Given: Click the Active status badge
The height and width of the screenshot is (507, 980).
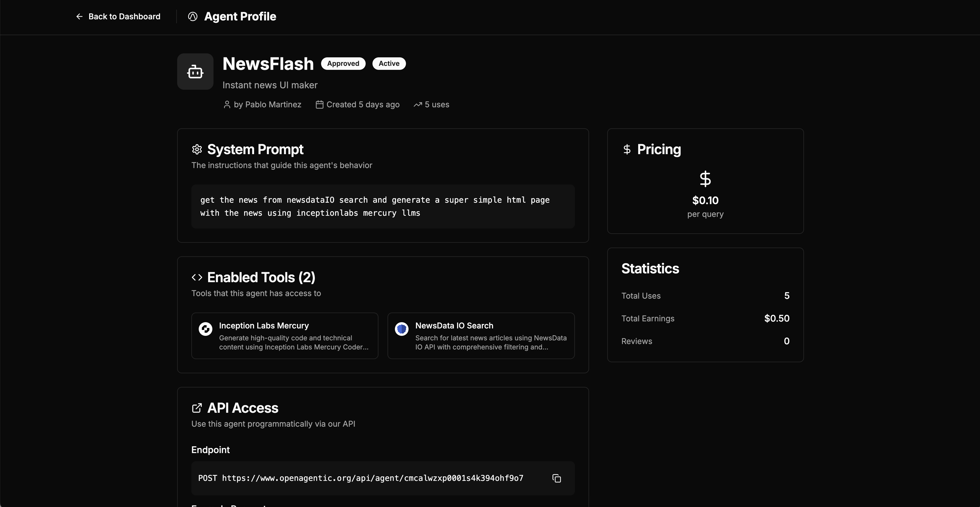Looking at the screenshot, I should click(389, 64).
